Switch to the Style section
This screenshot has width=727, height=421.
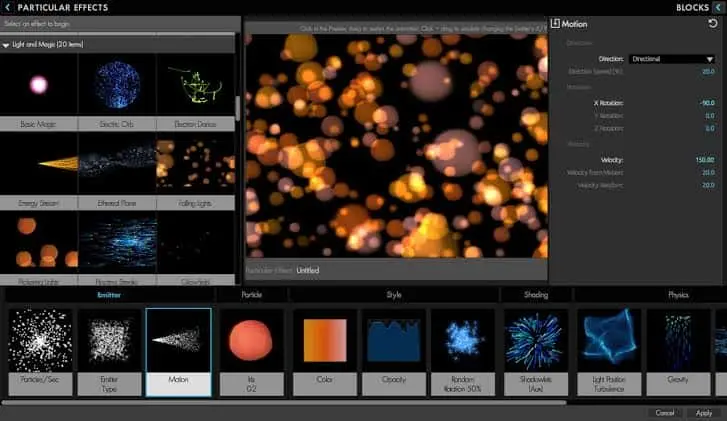pyautogui.click(x=394, y=295)
